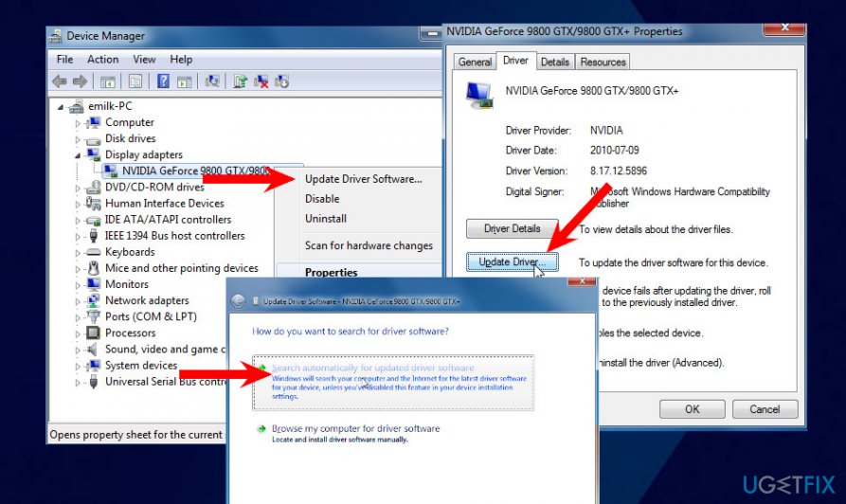Screen dimensions: 846x504
Task: Select the emilk-PC computer name row
Action: point(110,106)
